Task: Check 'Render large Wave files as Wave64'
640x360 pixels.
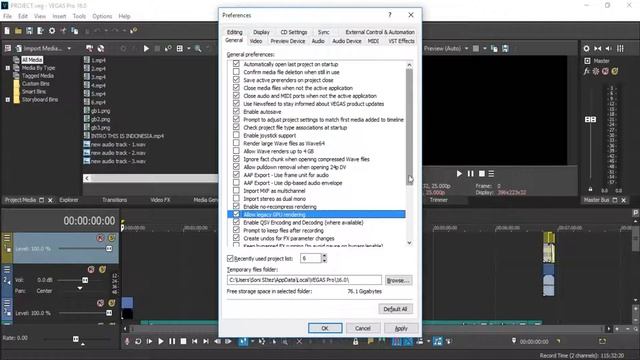Action: coord(236,143)
